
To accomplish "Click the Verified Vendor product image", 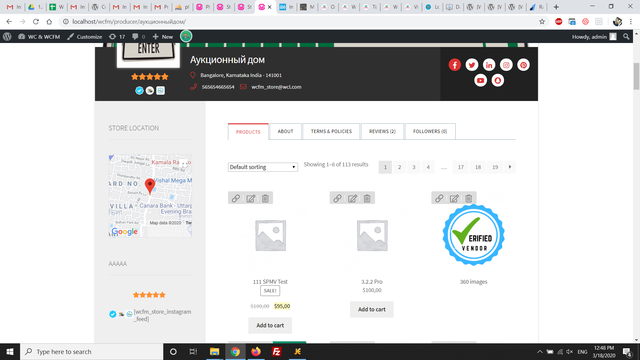I will point(473,235).
